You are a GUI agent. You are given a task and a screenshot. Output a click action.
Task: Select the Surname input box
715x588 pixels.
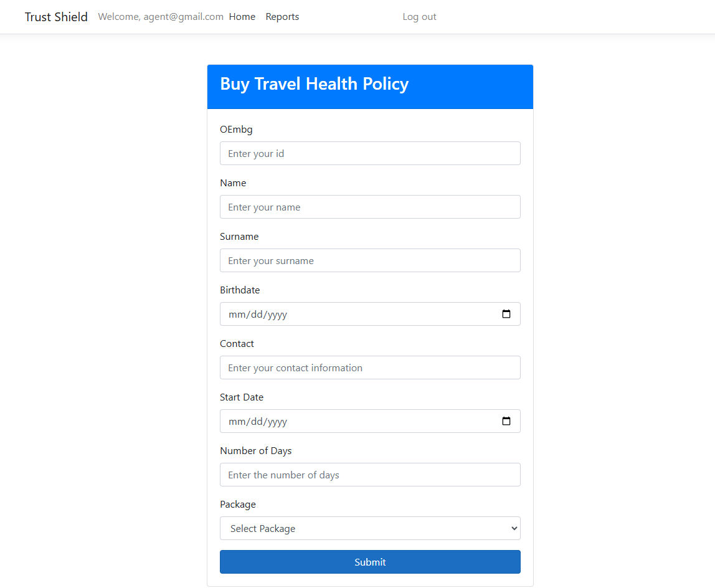pyautogui.click(x=370, y=260)
